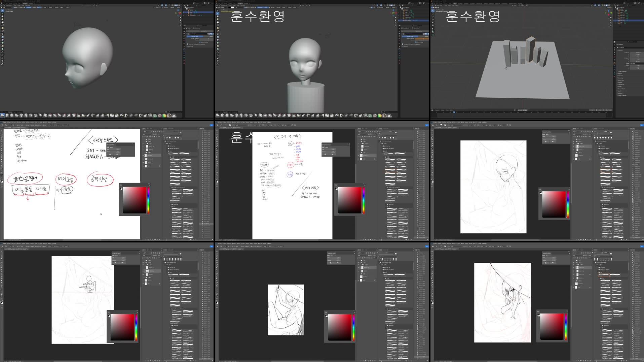Image resolution: width=644 pixels, height=362 pixels.
Task: Click the magnifier zoom icon beside the viewport
Action: tap(180, 18)
